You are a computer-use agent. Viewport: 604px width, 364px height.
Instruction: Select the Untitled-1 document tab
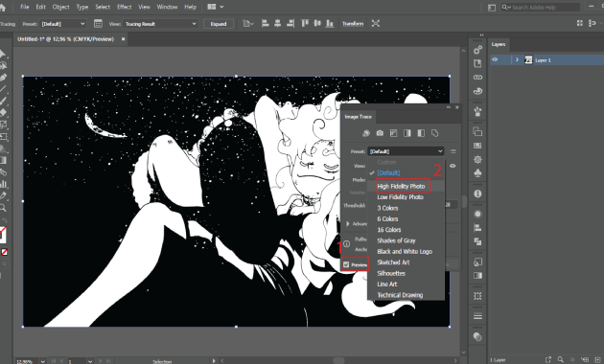65,39
